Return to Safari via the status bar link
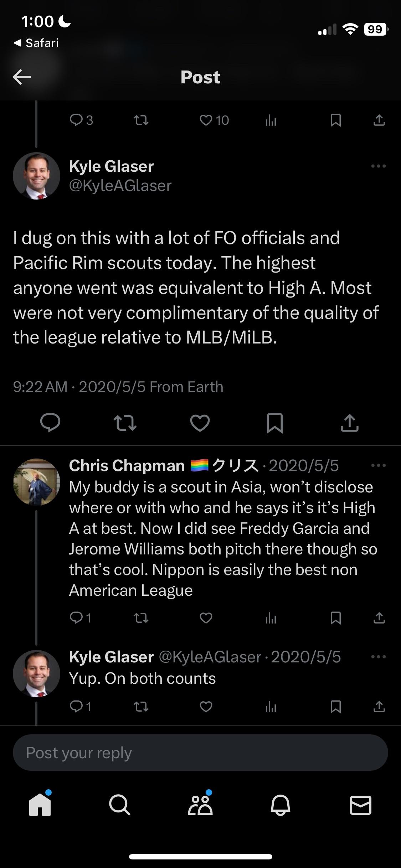401x868 pixels. coord(36,43)
